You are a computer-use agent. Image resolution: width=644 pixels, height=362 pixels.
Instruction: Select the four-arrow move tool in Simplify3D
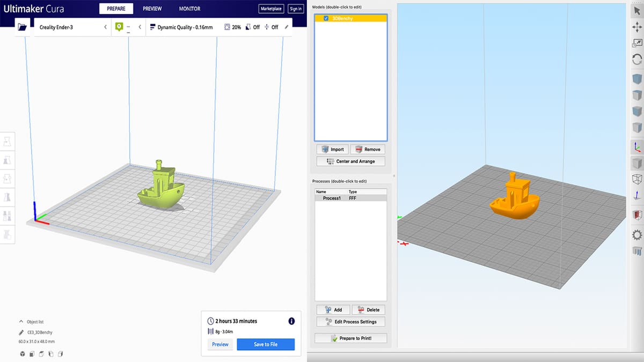pyautogui.click(x=637, y=27)
